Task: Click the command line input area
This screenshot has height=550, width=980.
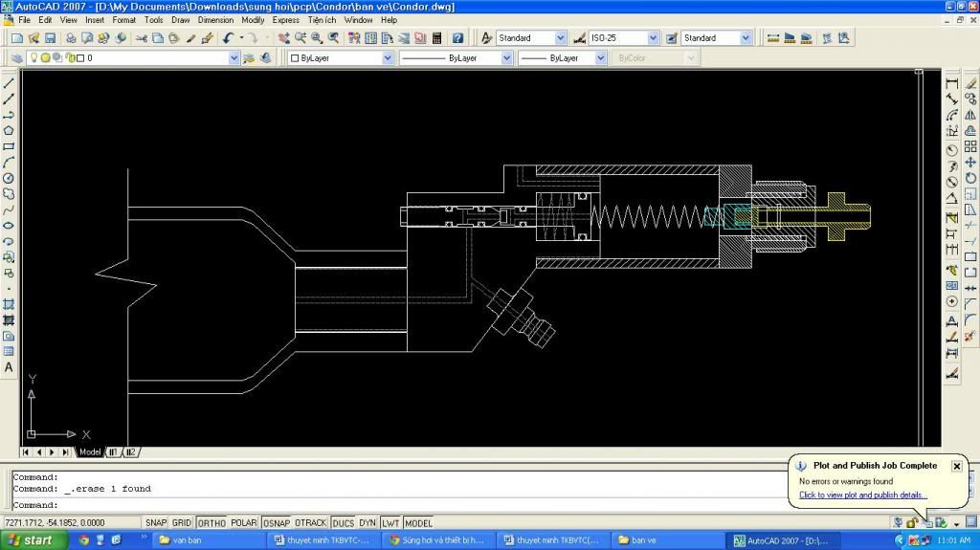Action: (398, 505)
